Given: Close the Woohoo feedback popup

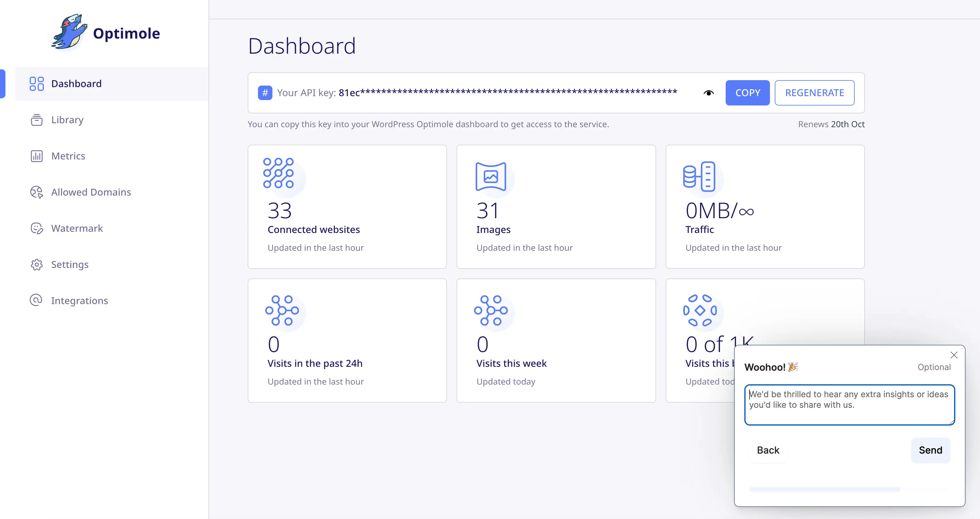Looking at the screenshot, I should click(x=954, y=355).
